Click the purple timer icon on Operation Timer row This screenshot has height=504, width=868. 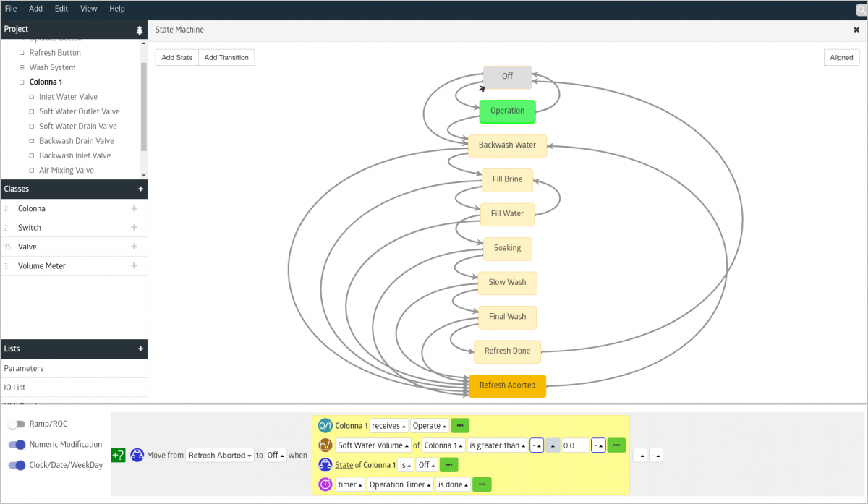[x=324, y=484]
